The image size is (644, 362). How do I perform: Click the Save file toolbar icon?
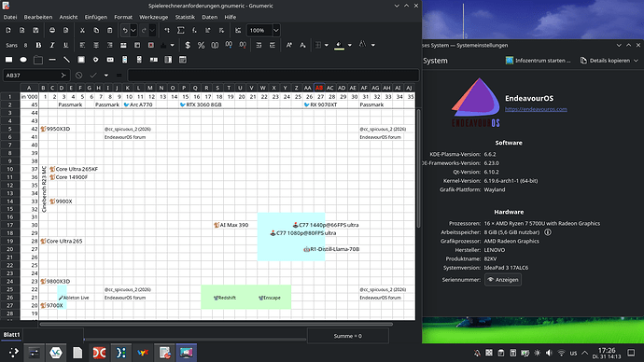click(35, 31)
